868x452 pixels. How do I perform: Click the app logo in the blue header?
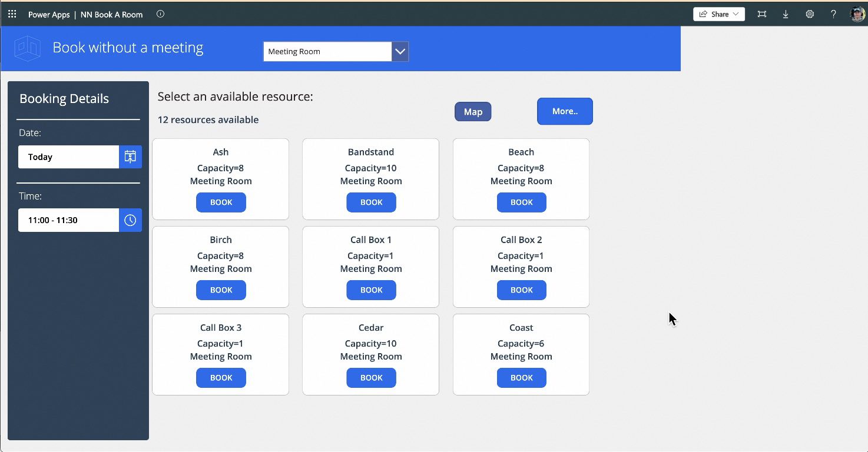[x=27, y=48]
